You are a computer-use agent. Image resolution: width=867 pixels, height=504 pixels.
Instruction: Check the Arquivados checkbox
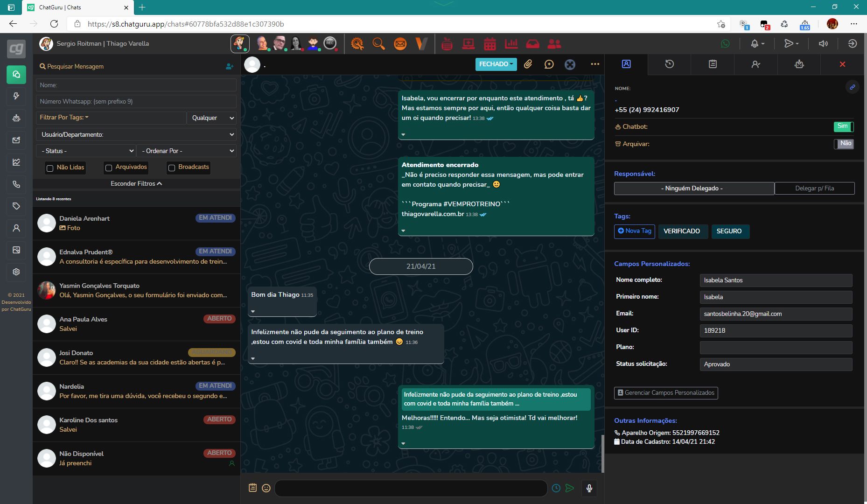coord(109,168)
